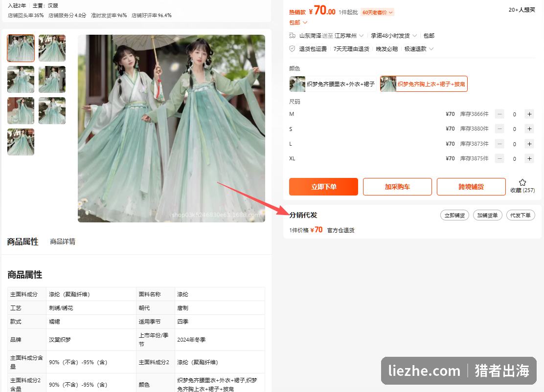Click the 晚发必赔 text
Viewport: 544px width, 392px height.
coord(387,49)
